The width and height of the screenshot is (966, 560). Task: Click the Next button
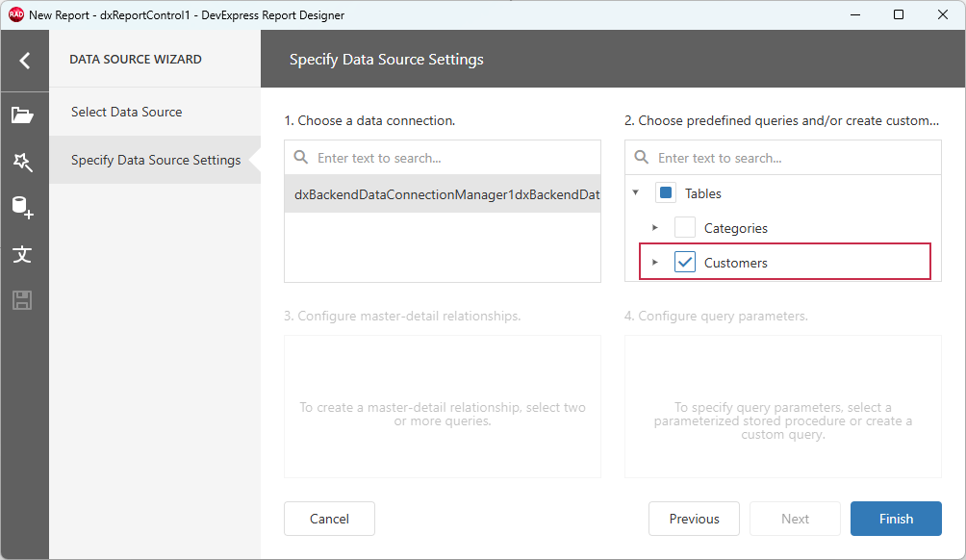[795, 519]
